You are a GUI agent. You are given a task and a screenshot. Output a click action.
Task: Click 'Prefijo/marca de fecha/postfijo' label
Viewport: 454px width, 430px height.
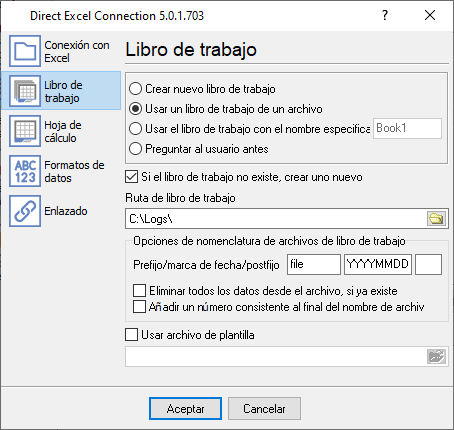[206, 265]
